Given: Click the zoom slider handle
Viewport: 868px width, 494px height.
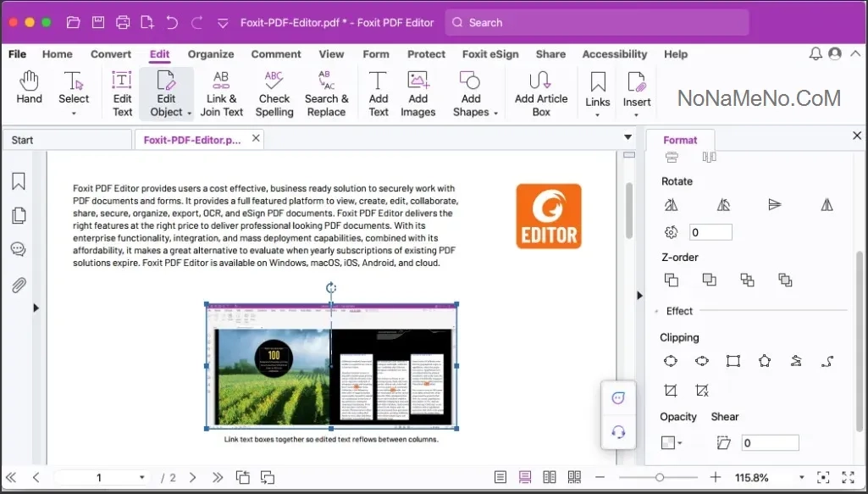Looking at the screenshot, I should [x=659, y=478].
